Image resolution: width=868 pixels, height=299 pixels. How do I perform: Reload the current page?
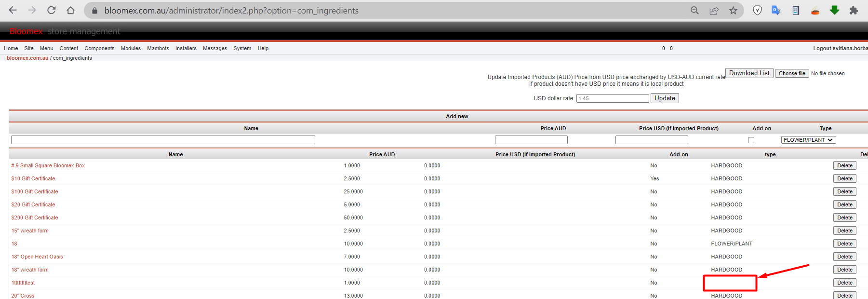(52, 10)
